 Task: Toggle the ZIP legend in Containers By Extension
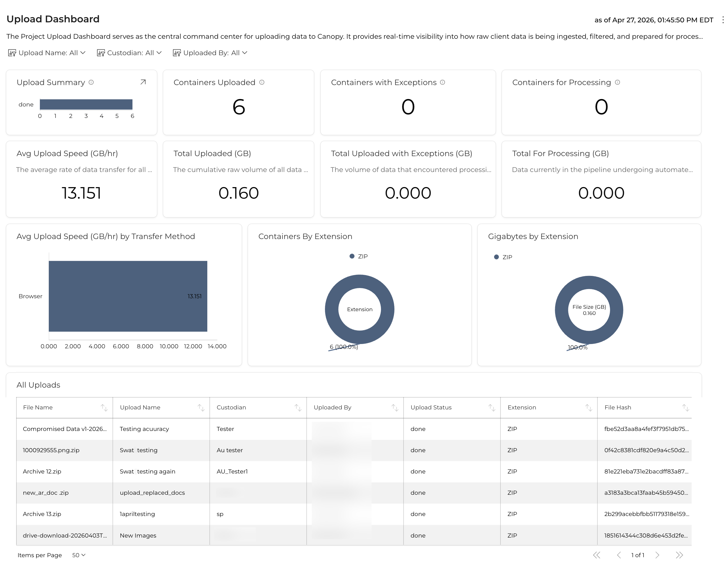click(x=359, y=256)
